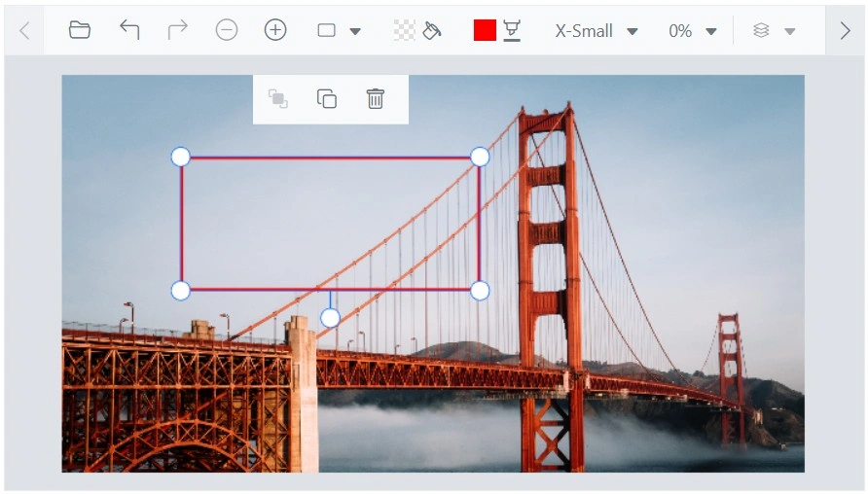Zoom out with the minus icon
Screen dimensions: 868x494
[227, 30]
